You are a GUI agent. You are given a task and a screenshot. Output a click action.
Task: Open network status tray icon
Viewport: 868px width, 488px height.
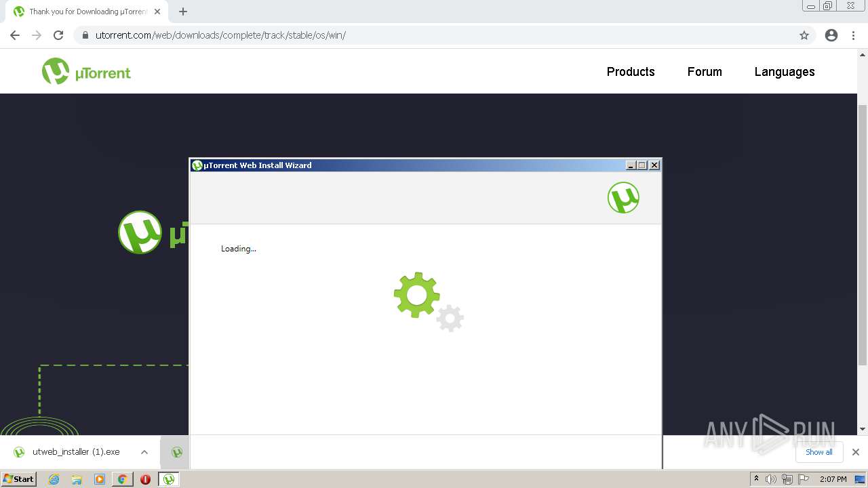787,479
